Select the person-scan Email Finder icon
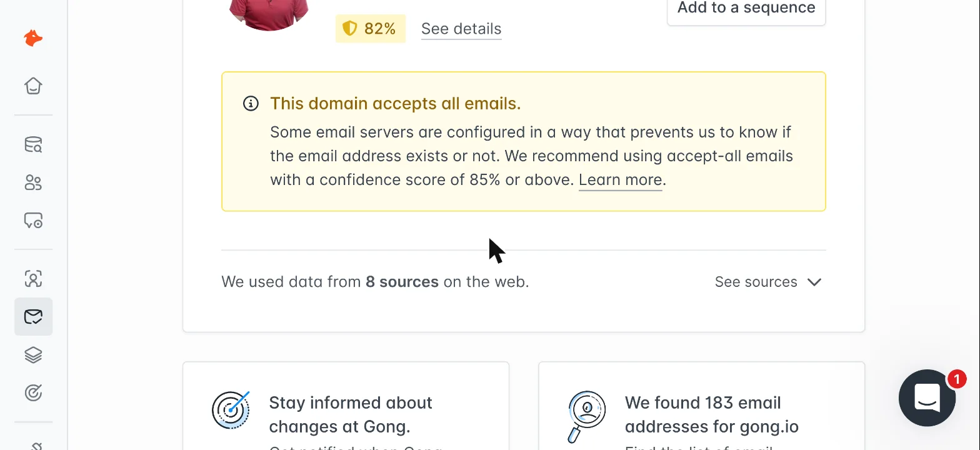Viewport: 980px width, 450px height. click(33, 279)
